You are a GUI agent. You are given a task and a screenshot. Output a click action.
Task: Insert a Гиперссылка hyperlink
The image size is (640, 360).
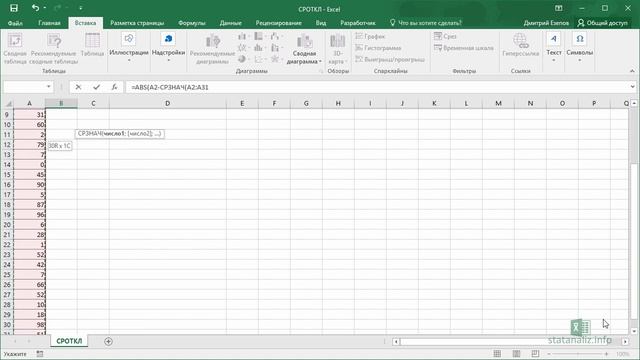[520, 45]
